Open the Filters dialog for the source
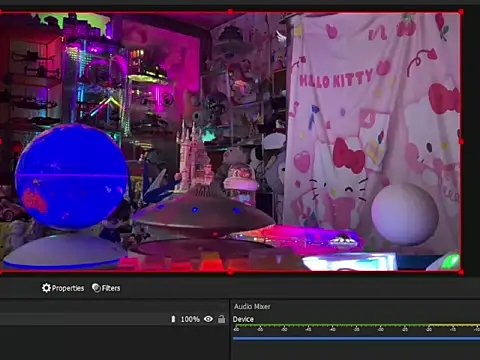This screenshot has height=360, width=480. coord(106,288)
